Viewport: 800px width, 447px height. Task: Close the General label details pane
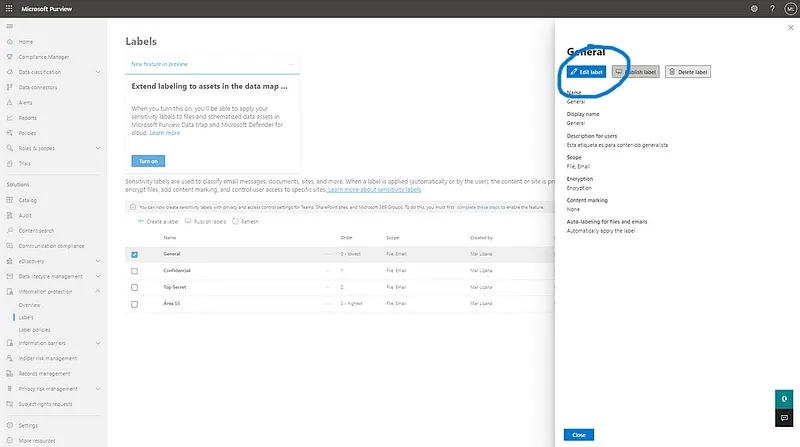791,28
